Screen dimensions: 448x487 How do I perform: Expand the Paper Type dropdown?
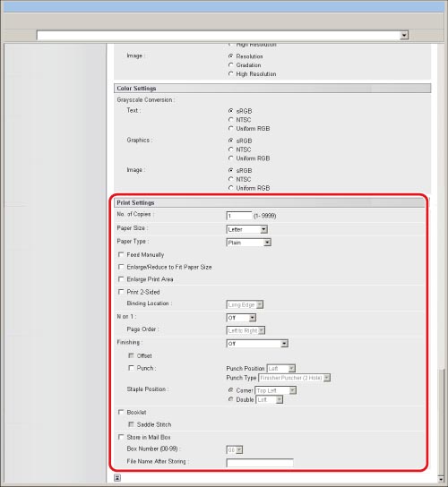pyautogui.click(x=249, y=243)
